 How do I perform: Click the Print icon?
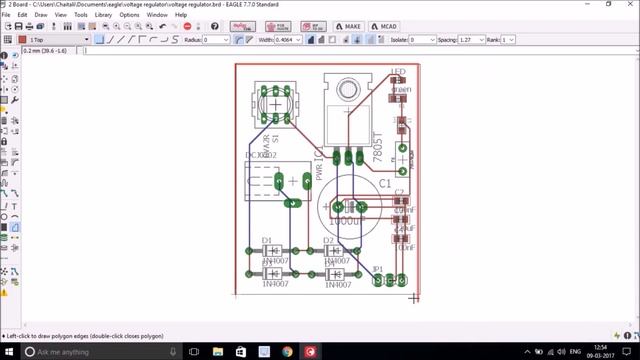pos(29,27)
